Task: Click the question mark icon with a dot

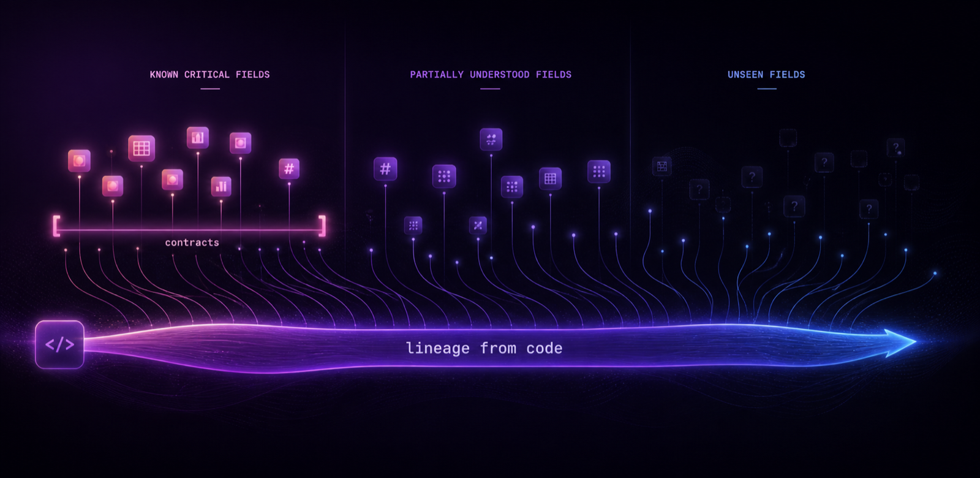Action: (895, 148)
